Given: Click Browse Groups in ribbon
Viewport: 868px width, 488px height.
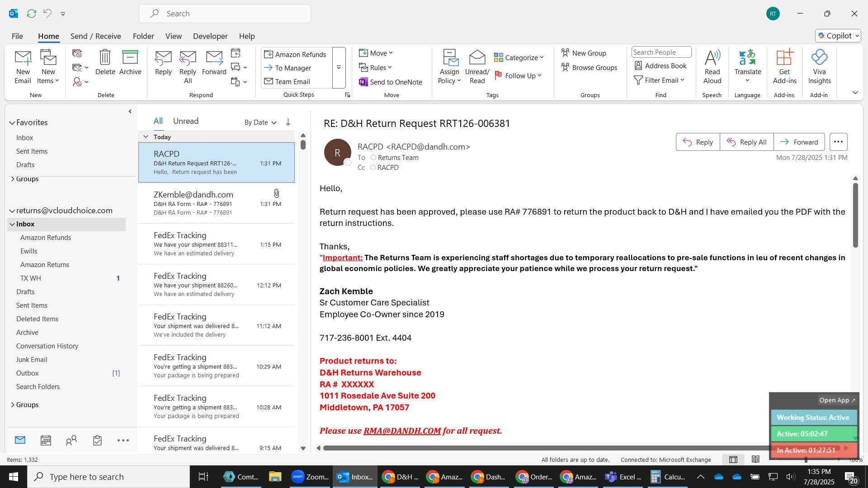Looking at the screenshot, I should click(589, 67).
